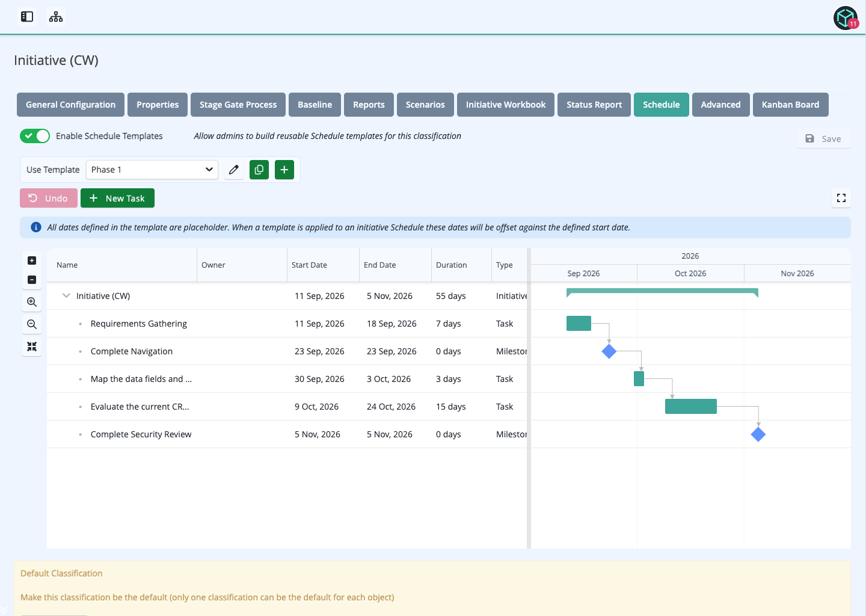Viewport: 866px width, 616px height.
Task: Switch to the Properties tab
Action: (x=158, y=105)
